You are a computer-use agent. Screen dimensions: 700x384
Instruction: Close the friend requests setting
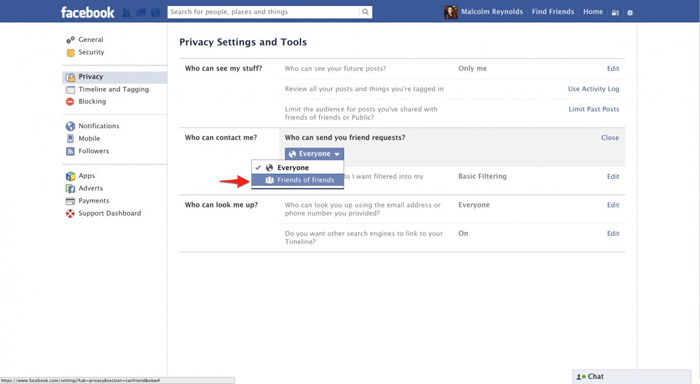point(610,138)
